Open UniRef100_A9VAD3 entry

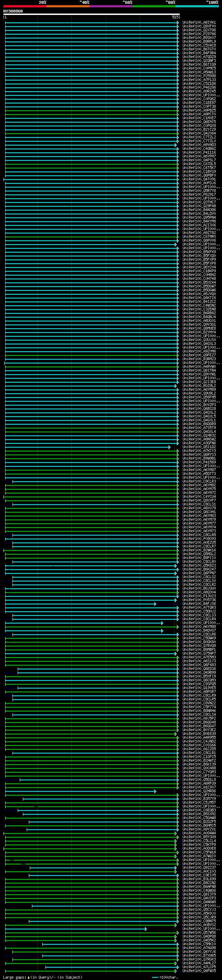coord(199,145)
